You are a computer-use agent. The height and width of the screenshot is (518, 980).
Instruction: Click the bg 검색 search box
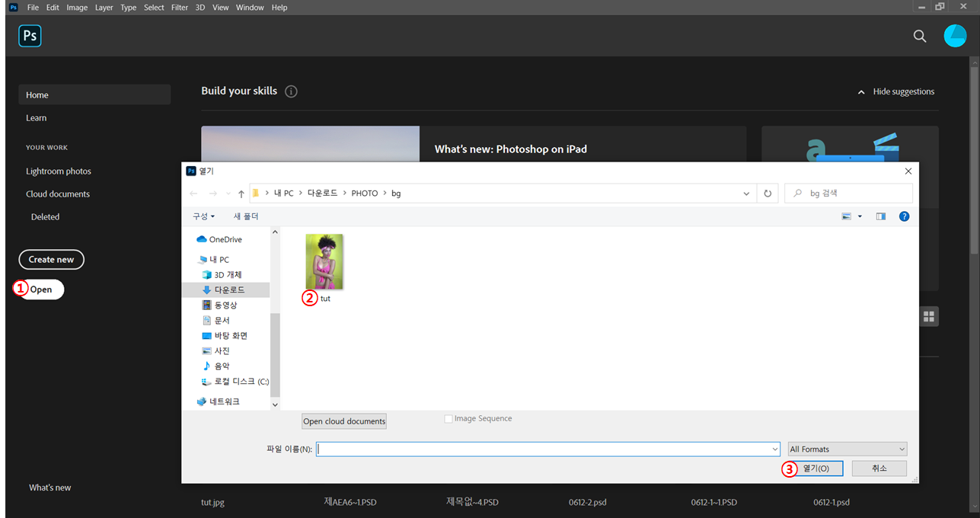[848, 193]
